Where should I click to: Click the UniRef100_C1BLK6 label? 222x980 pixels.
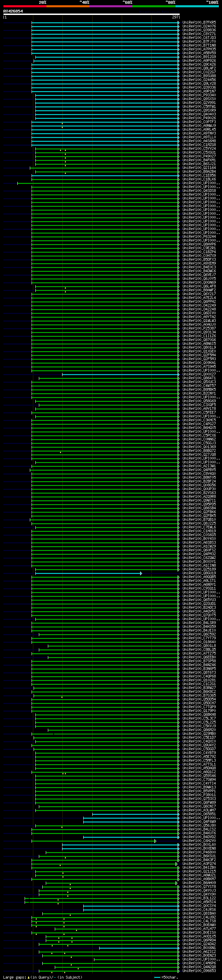[199, 179]
